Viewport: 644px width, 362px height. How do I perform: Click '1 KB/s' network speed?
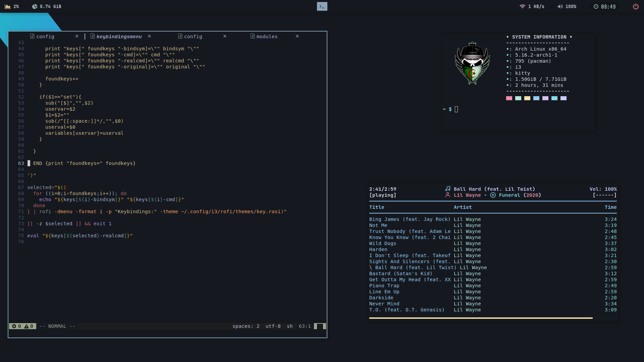click(x=536, y=6)
